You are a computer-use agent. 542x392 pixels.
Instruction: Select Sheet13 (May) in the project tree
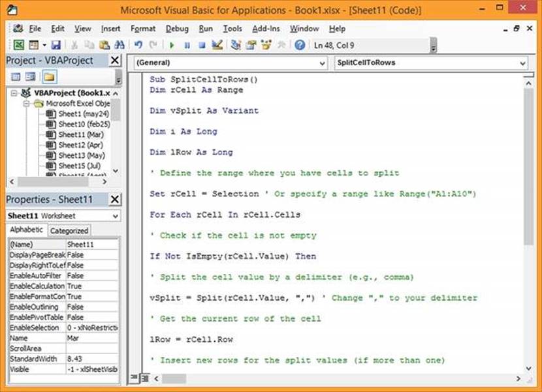tap(82, 155)
